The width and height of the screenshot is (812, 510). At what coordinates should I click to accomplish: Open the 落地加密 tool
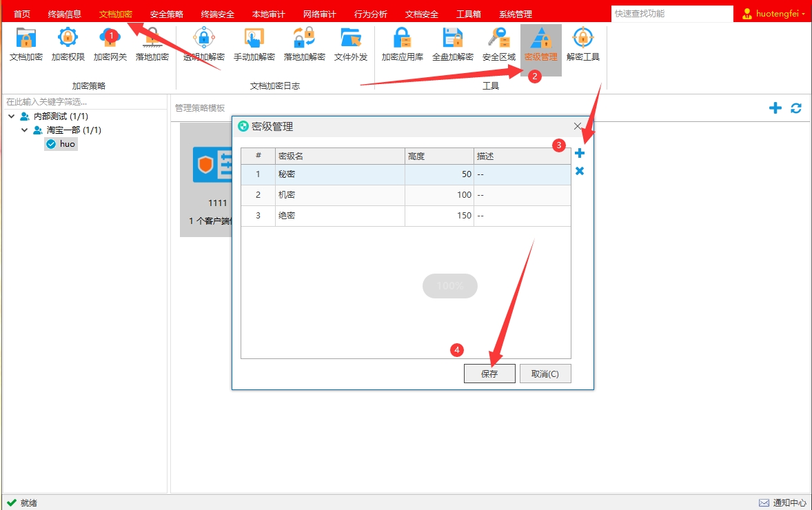(152, 45)
